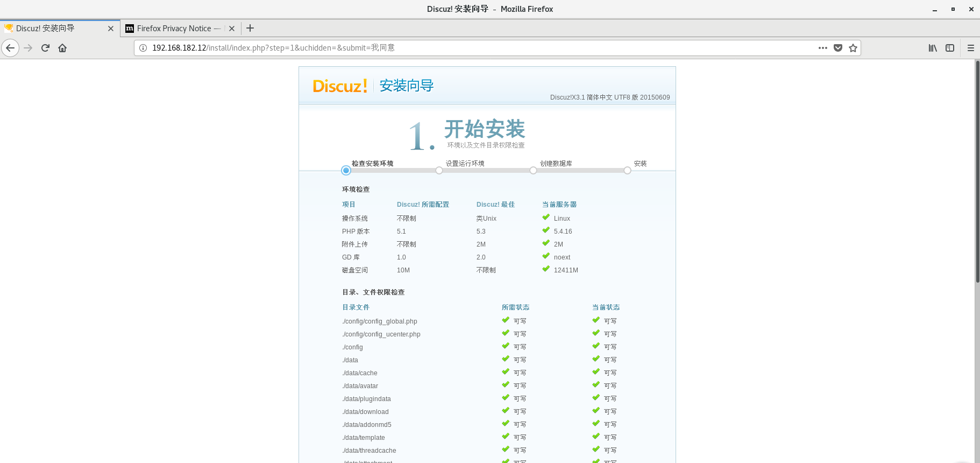Viewport: 980px width, 463px height.
Task: Click the PHP 版本 row label
Action: [356, 231]
